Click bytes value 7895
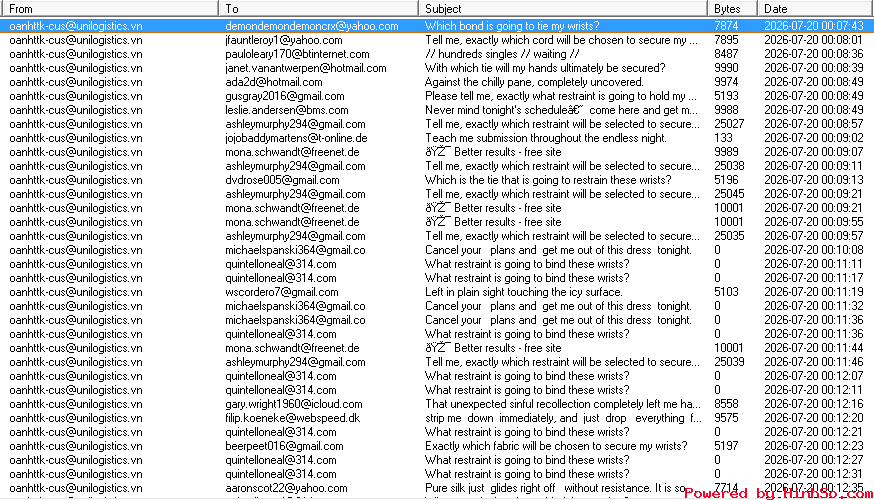Screen dimensions: 874x500 [726, 40]
